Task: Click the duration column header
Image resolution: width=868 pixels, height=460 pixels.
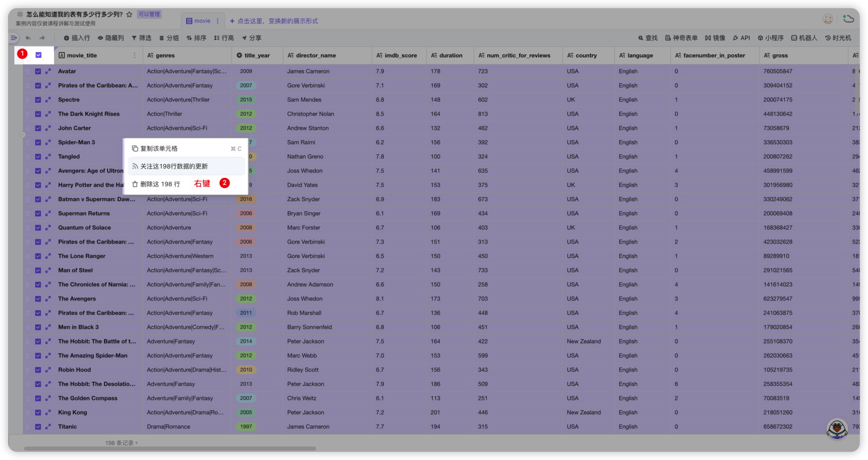Action: pos(450,56)
